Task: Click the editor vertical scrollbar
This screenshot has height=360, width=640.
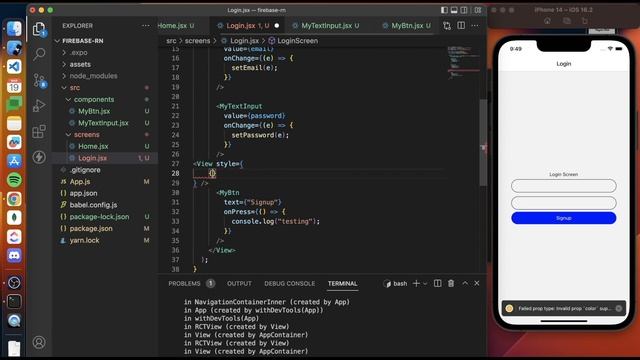Action: (x=483, y=142)
